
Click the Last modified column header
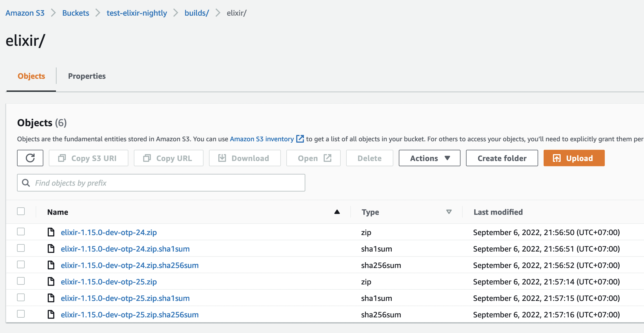(498, 212)
